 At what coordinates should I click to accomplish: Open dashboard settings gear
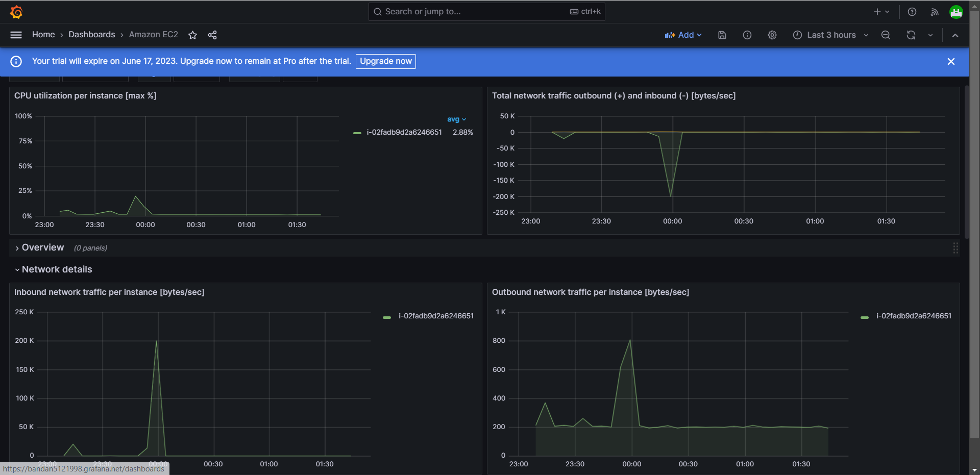(x=772, y=35)
